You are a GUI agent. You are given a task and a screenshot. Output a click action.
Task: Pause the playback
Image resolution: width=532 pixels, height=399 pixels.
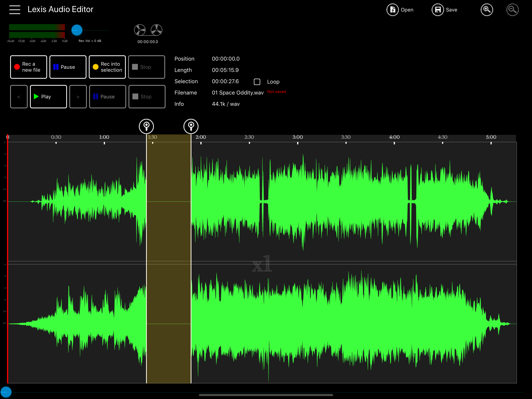coord(107,96)
